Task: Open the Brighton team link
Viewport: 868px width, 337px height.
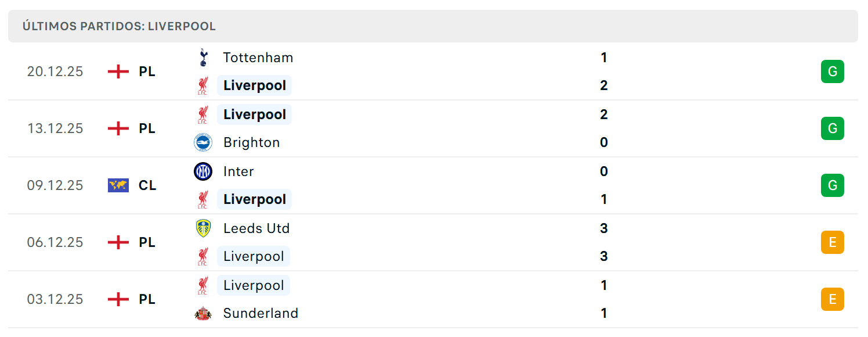Action: (252, 142)
